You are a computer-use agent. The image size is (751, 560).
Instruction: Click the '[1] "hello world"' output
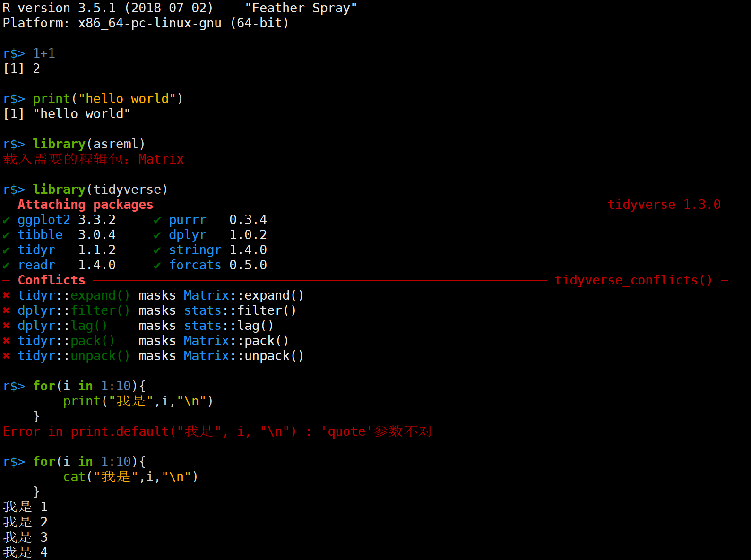point(67,114)
